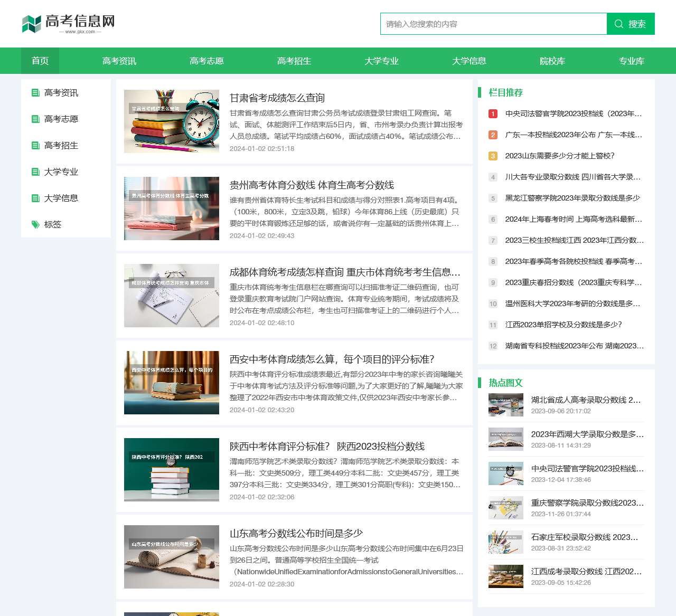
Task: Open the 贵州高考体育分数线 article title
Action: (x=312, y=185)
